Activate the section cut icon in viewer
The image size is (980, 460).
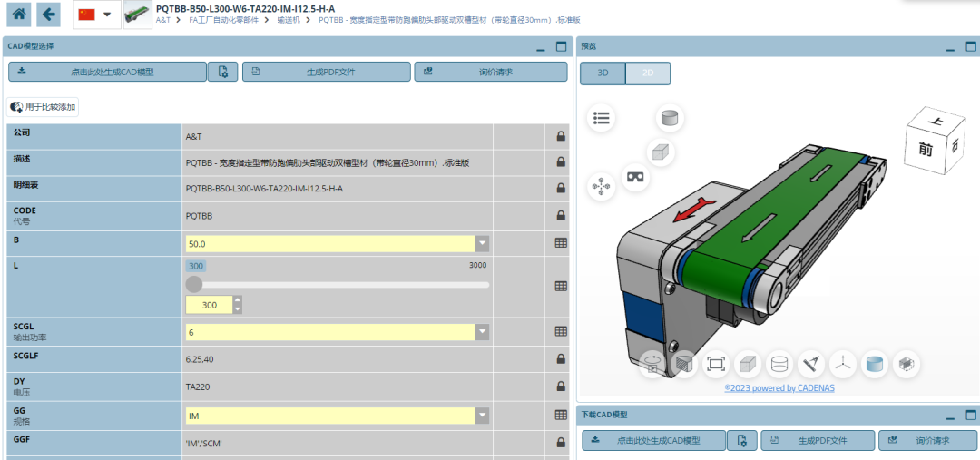684,364
